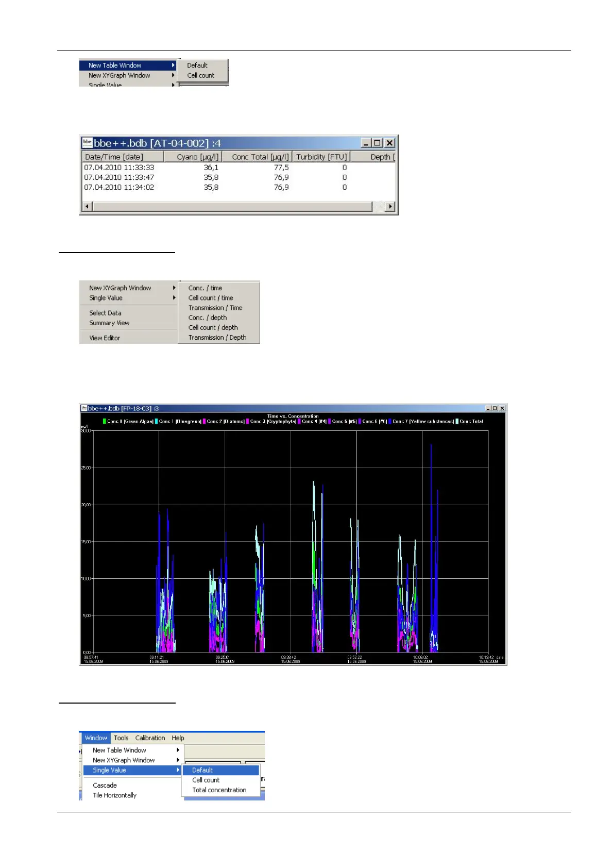The width and height of the screenshot is (613, 868).
Task: Click the Turbidity [FTU] column header
Action: point(321,157)
